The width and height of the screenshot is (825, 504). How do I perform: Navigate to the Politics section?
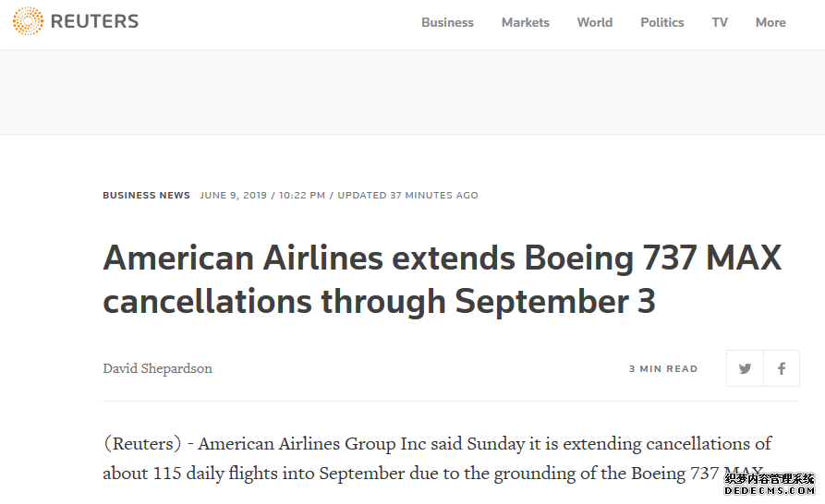click(x=661, y=22)
